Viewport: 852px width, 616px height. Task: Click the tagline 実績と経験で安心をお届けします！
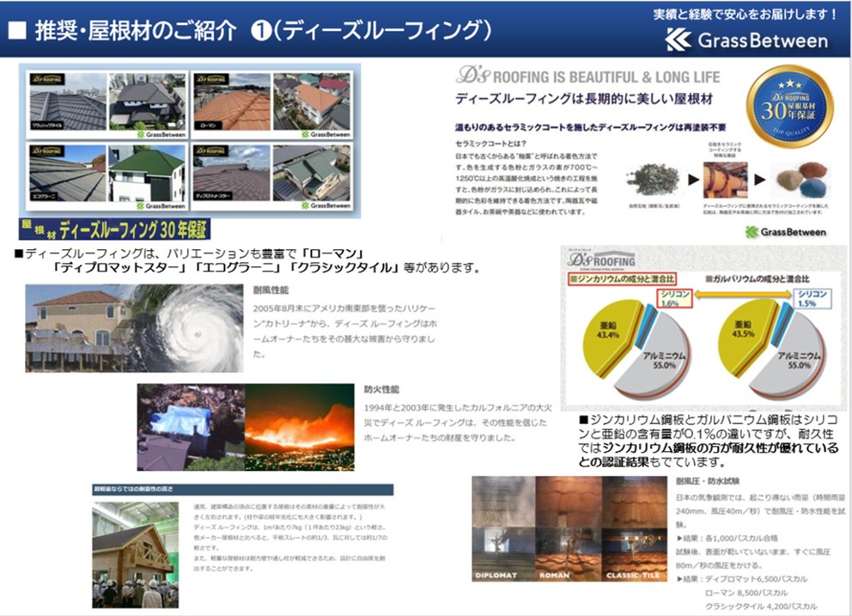pos(745,14)
